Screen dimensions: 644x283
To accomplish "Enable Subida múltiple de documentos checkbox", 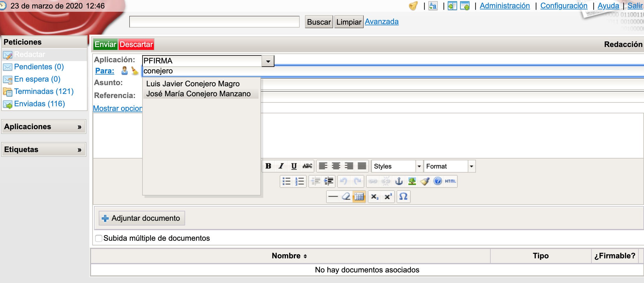I will tap(99, 238).
